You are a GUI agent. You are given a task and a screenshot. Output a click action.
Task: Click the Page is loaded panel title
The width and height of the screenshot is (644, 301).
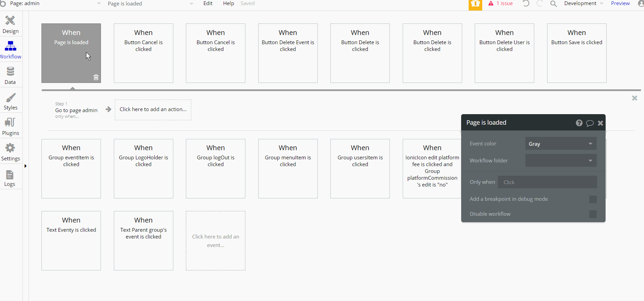[x=486, y=123]
